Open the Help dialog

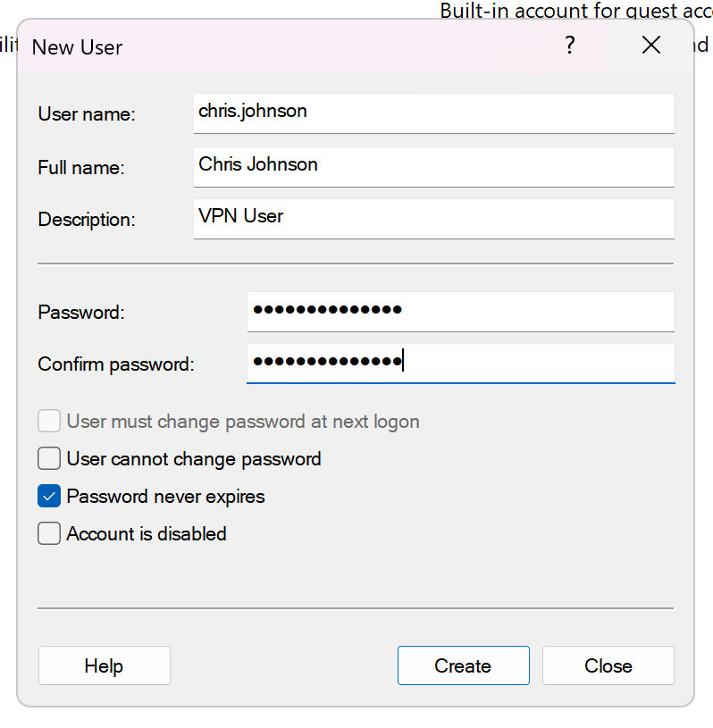click(104, 665)
